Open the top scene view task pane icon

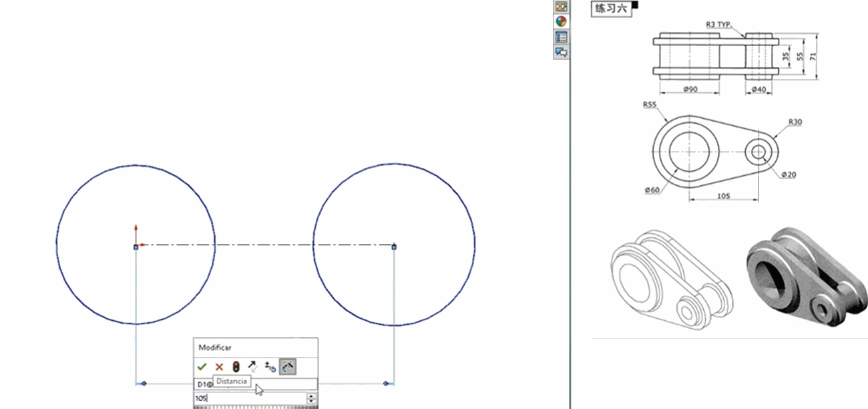coord(561,7)
